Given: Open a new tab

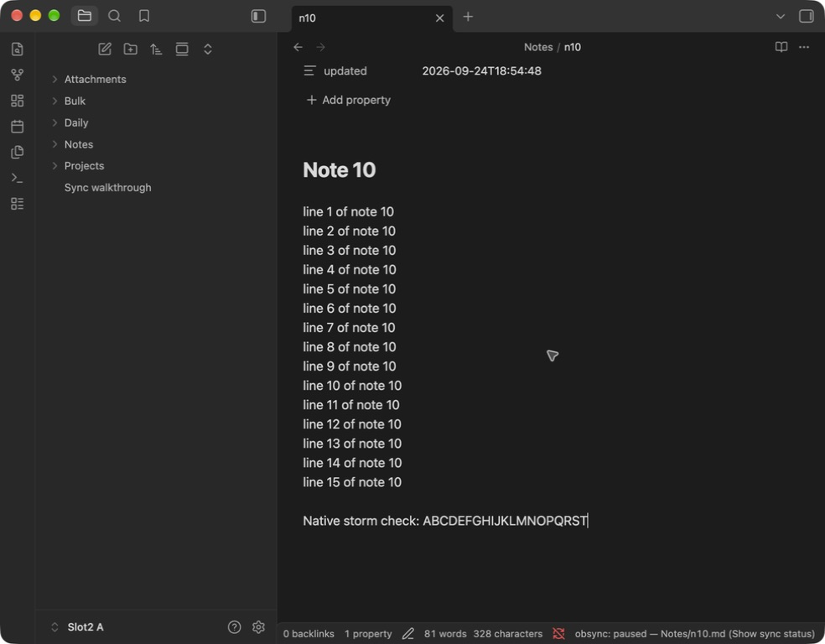Looking at the screenshot, I should 468,17.
